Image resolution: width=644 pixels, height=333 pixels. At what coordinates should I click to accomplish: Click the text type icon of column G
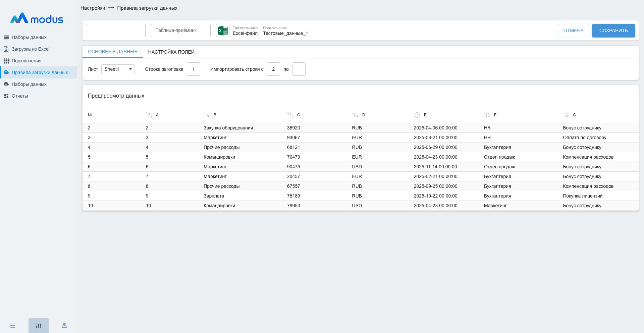[566, 115]
